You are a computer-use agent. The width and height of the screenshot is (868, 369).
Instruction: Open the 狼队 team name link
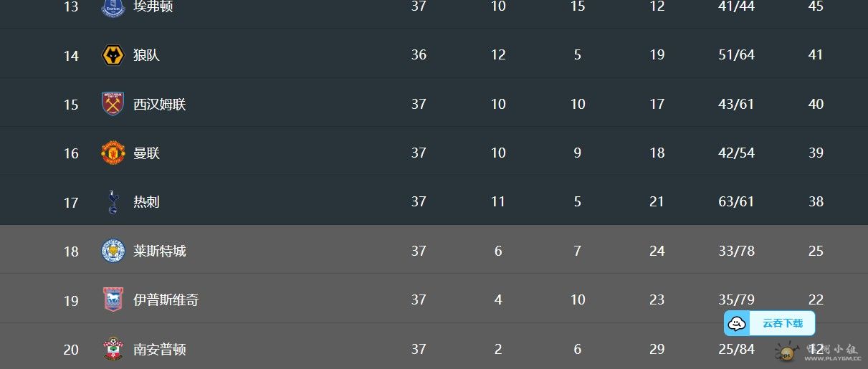[146, 55]
